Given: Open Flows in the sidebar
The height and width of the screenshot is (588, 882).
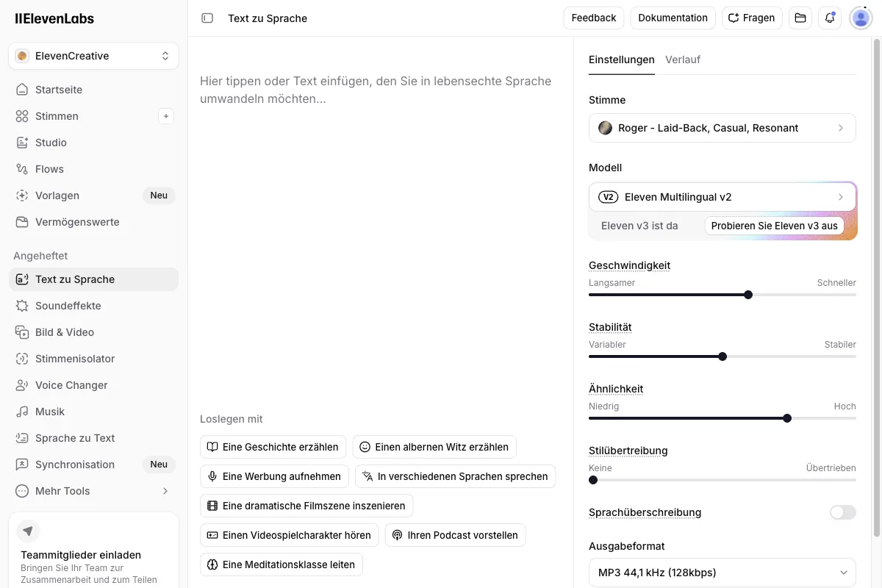Looking at the screenshot, I should [x=93, y=169].
